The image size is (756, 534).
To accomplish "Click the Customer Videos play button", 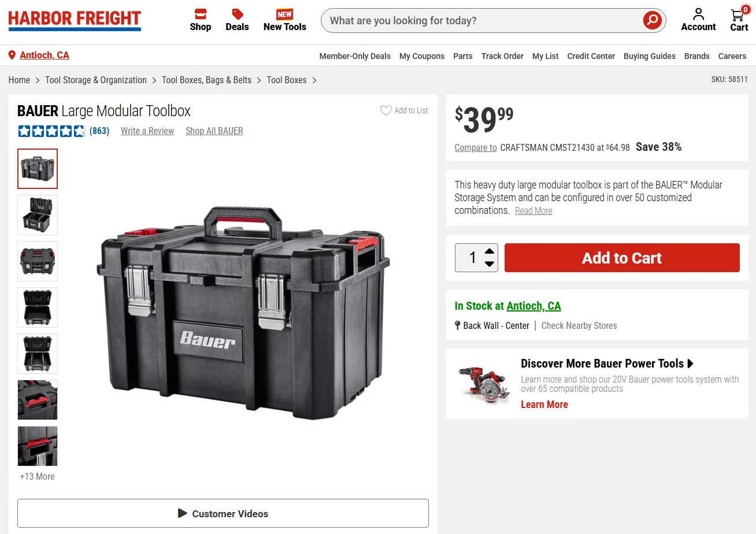I will [183, 513].
